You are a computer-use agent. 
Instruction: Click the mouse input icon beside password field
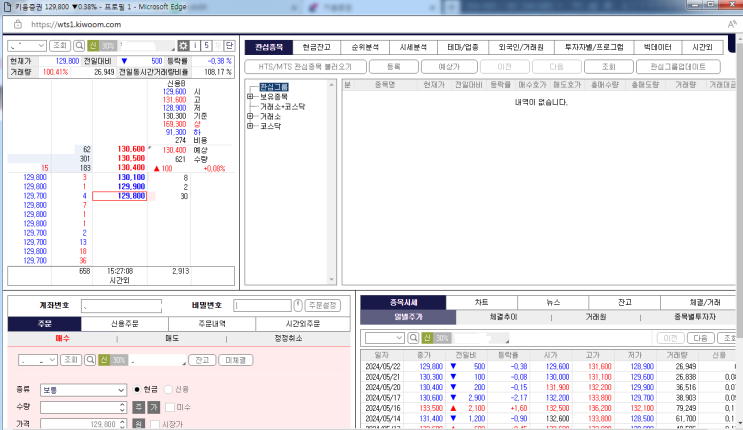coord(298,305)
